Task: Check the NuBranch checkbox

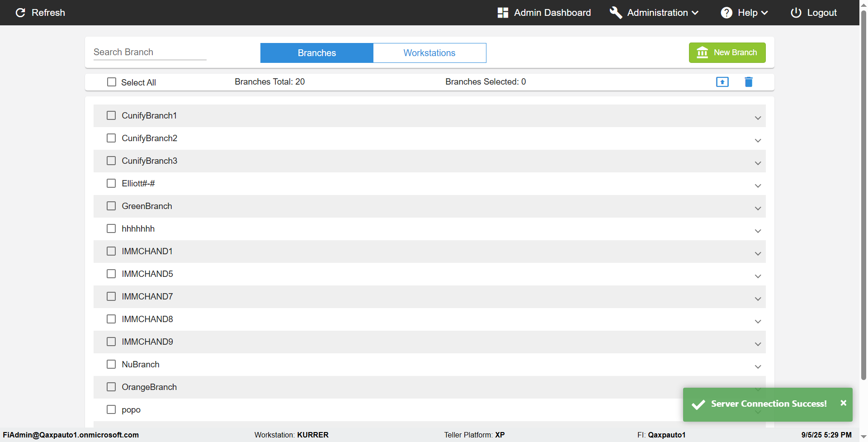Action: pyautogui.click(x=111, y=364)
